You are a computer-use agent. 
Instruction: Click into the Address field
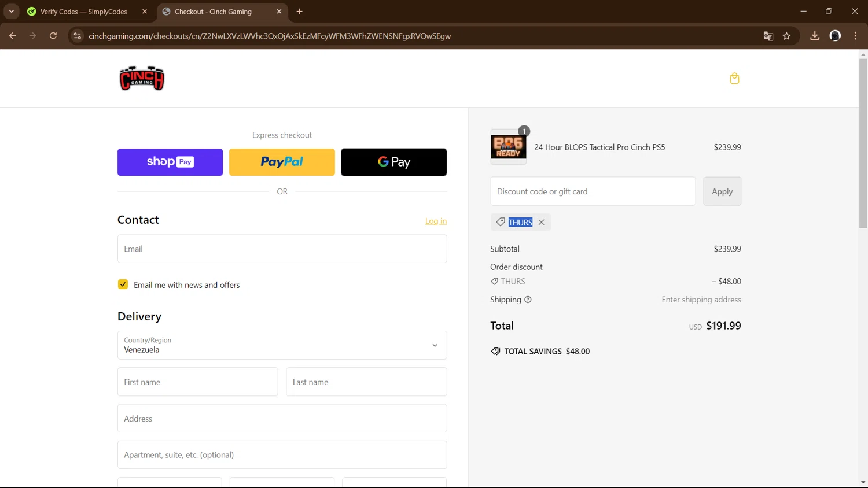(282, 418)
